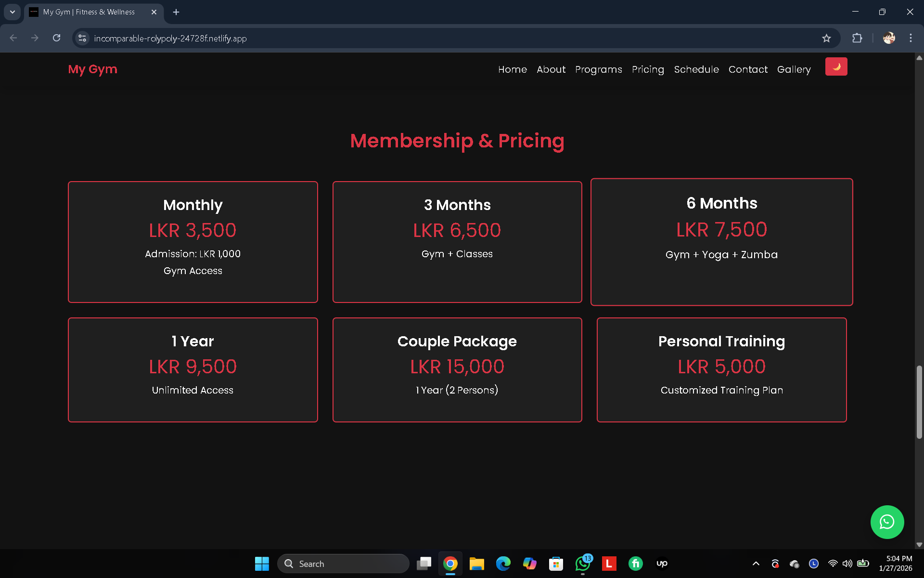924x578 pixels.
Task: Expand hidden icons in the system tray
Action: [x=756, y=564]
